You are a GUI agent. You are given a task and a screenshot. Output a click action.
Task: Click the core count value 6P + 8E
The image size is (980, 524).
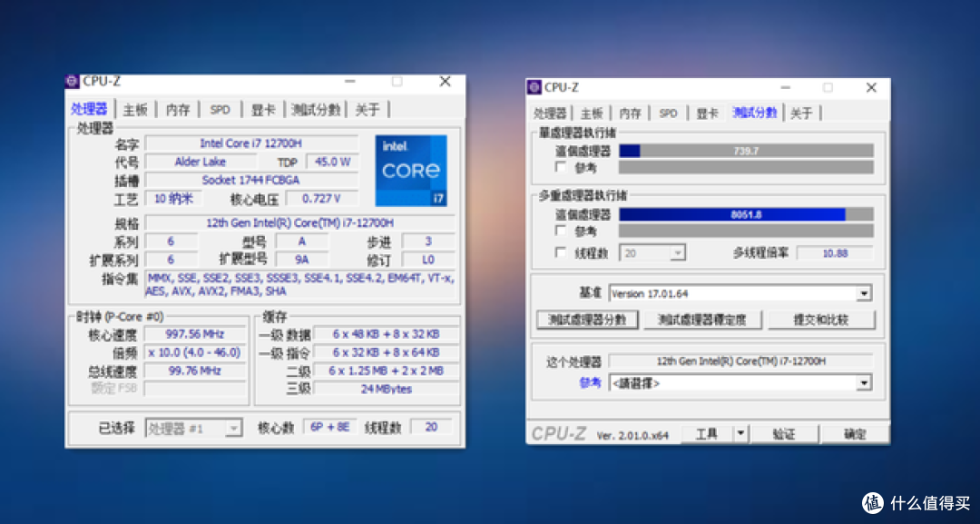[x=330, y=427]
